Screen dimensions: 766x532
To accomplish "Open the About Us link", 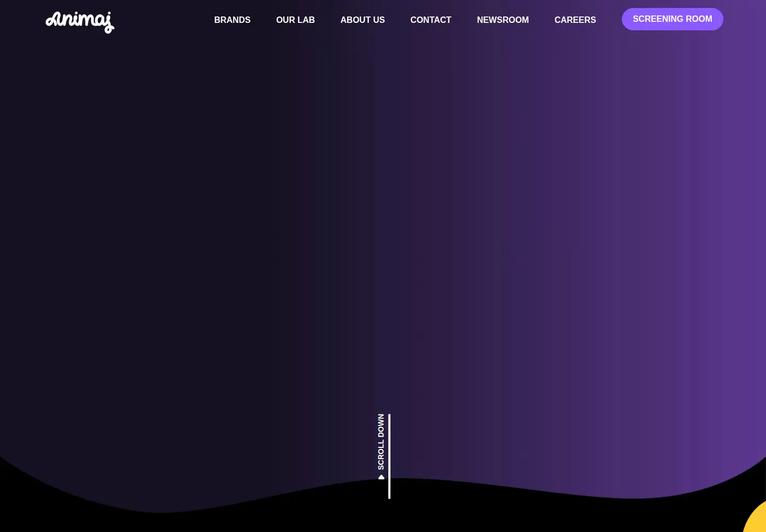I will pyautogui.click(x=363, y=20).
